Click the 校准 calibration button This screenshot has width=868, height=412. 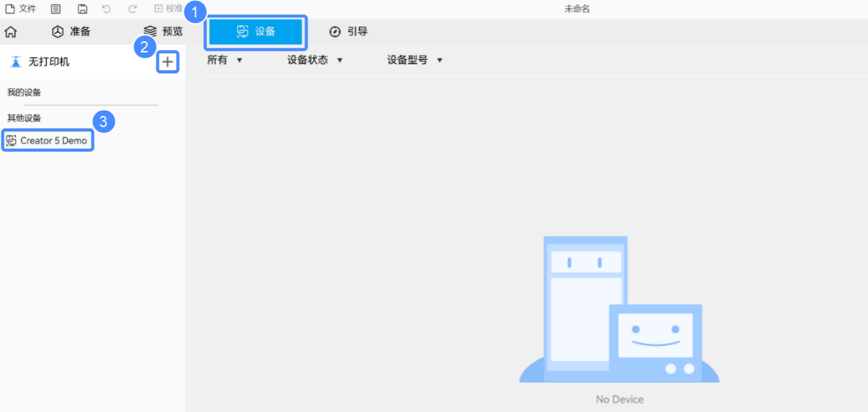point(168,8)
